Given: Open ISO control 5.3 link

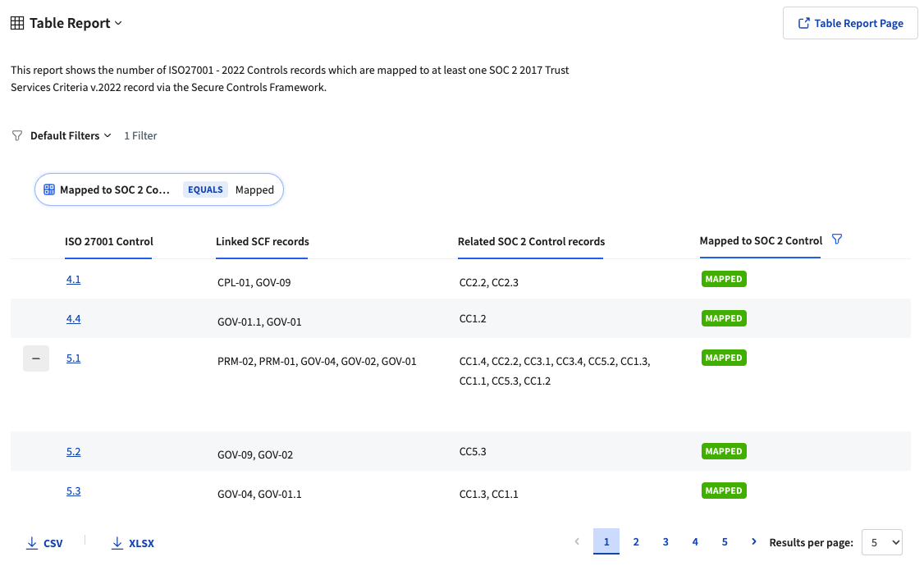Looking at the screenshot, I should (x=73, y=491).
